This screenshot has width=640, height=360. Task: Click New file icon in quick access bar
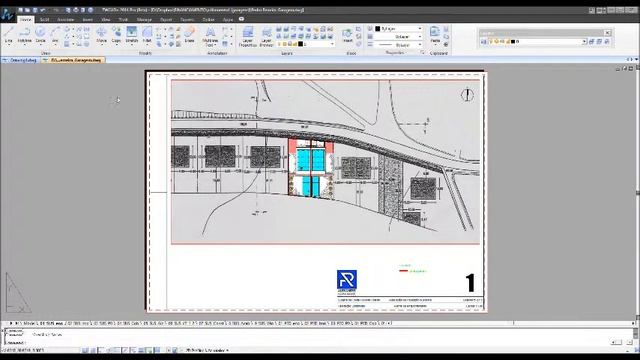pyautogui.click(x=20, y=10)
